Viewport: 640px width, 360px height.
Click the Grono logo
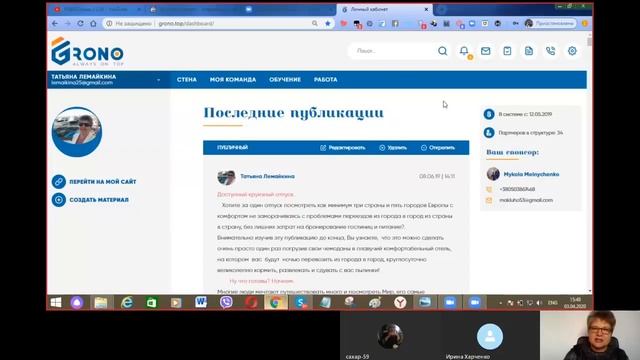[87, 51]
